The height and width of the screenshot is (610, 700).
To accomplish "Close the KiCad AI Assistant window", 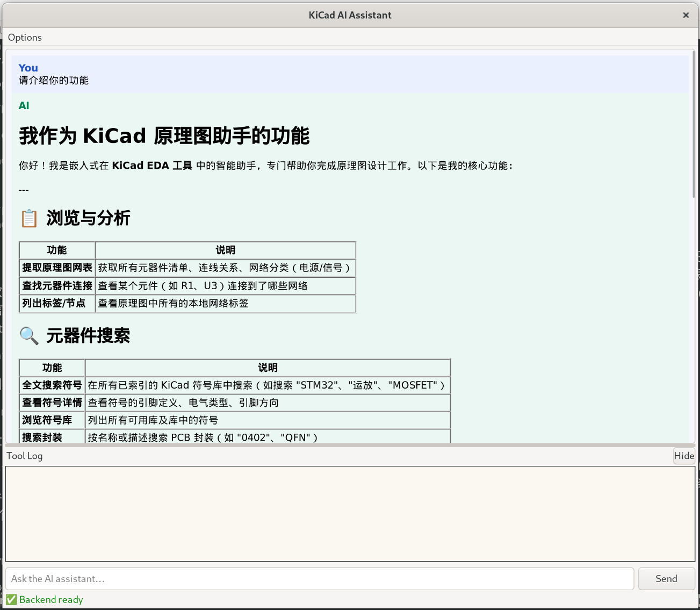I will pyautogui.click(x=686, y=15).
